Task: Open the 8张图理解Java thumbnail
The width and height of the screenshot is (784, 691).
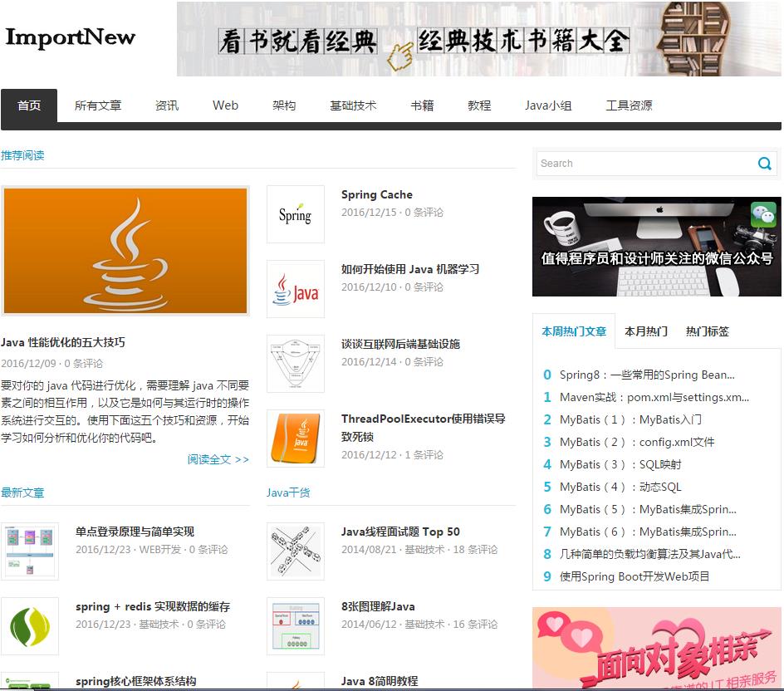Action: click(x=296, y=626)
